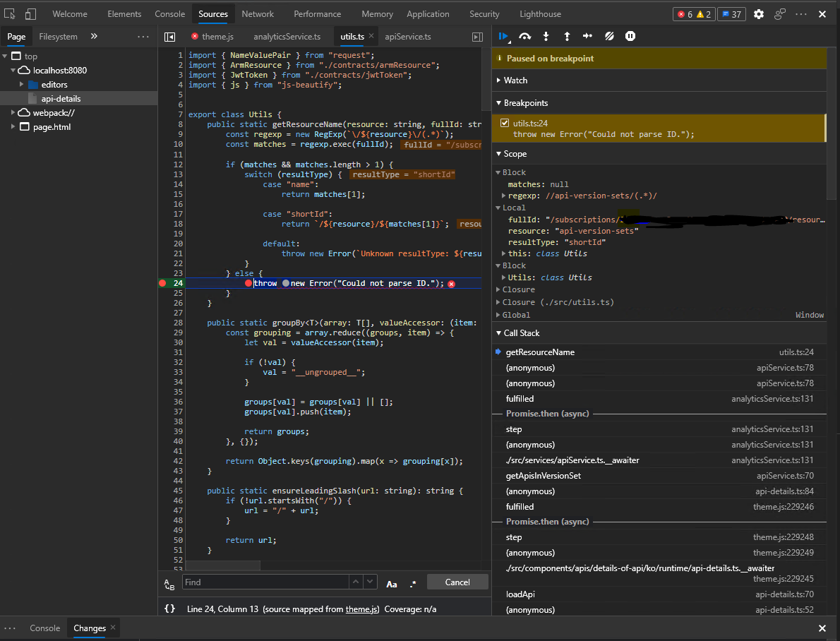840x641 pixels.
Task: Activate the inspect element picker icon
Action: point(10,14)
